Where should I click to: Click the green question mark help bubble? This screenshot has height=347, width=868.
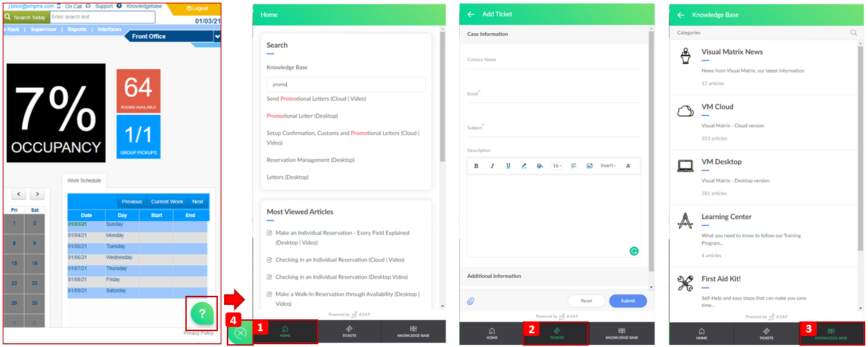coord(202,314)
